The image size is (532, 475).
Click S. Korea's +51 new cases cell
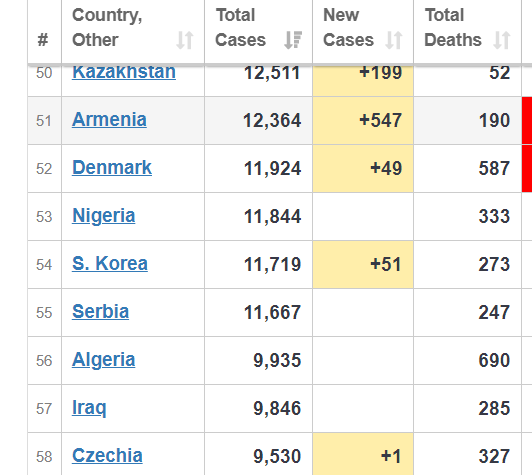pyautogui.click(x=363, y=265)
